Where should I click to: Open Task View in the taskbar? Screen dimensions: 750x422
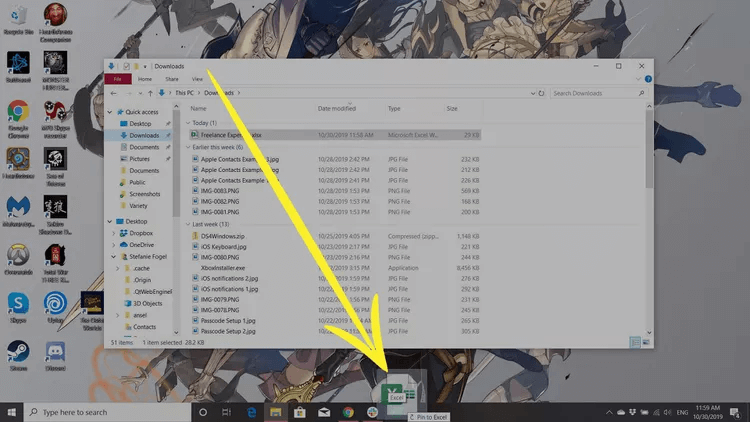click(227, 412)
